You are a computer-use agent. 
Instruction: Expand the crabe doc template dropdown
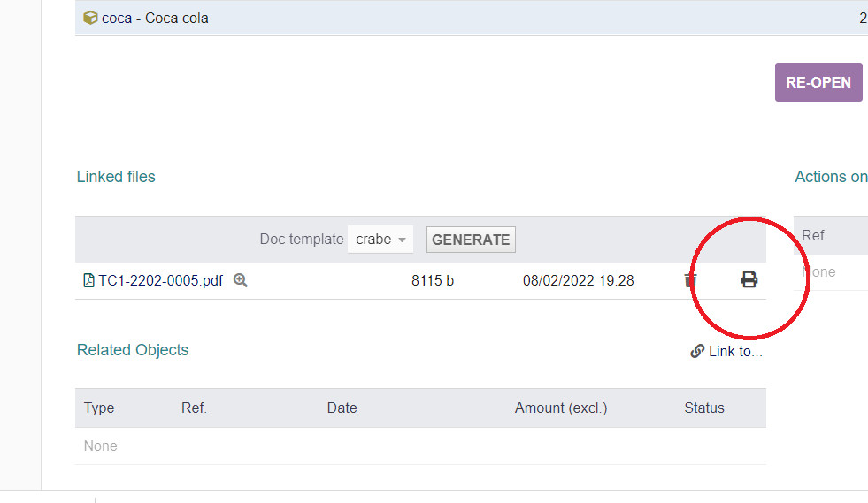click(380, 240)
